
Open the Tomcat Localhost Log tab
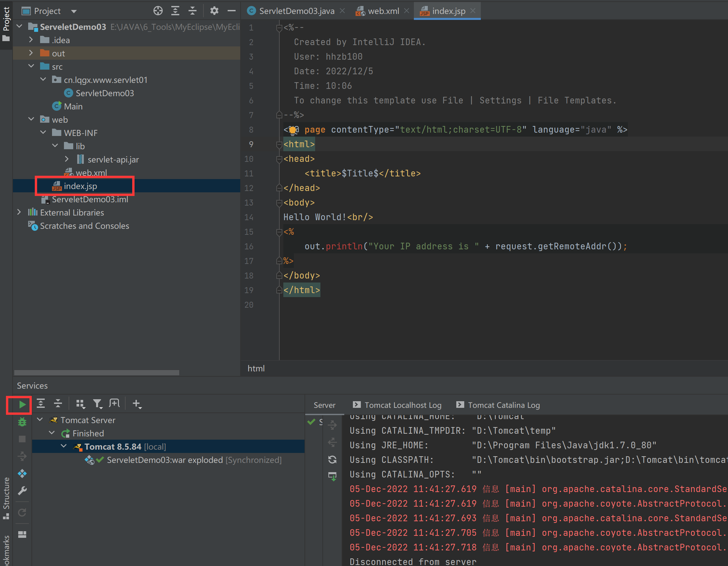point(397,405)
